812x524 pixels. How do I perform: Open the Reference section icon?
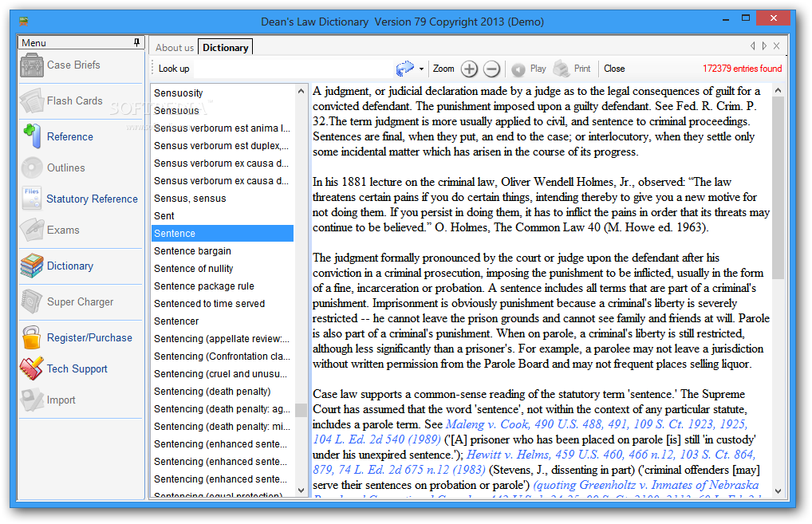click(32, 136)
